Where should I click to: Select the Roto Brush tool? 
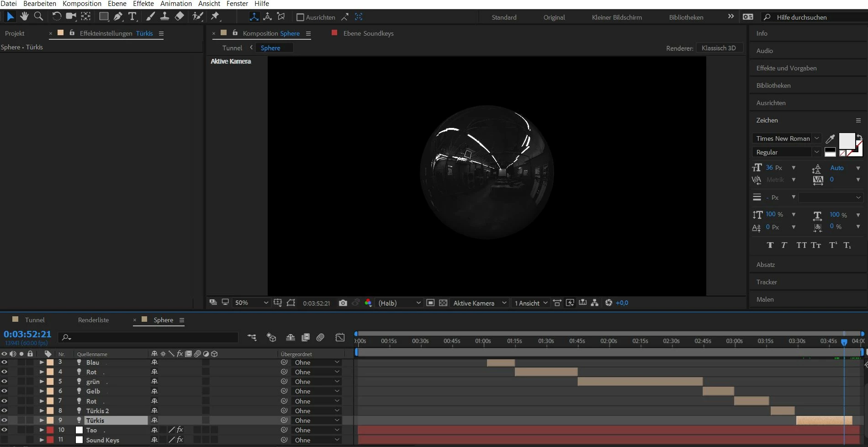coord(197,17)
